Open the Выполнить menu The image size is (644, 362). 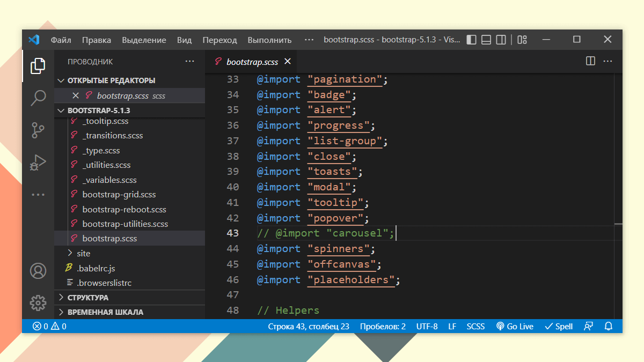coord(269,40)
